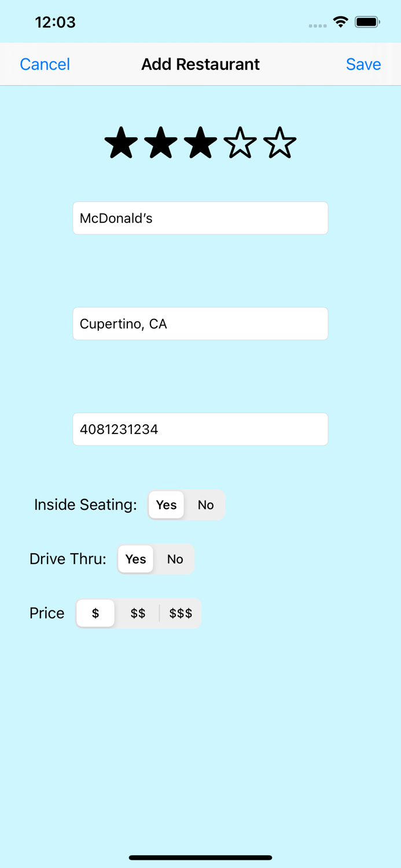Cancel adding the restaurant
Screen dimensions: 401x868
tap(45, 64)
